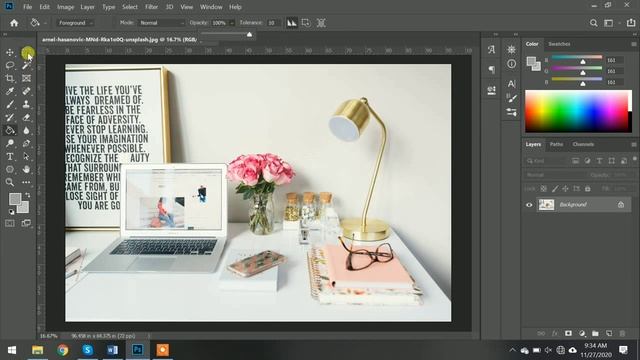
Task: Open the Filter menu
Action: coord(151,7)
